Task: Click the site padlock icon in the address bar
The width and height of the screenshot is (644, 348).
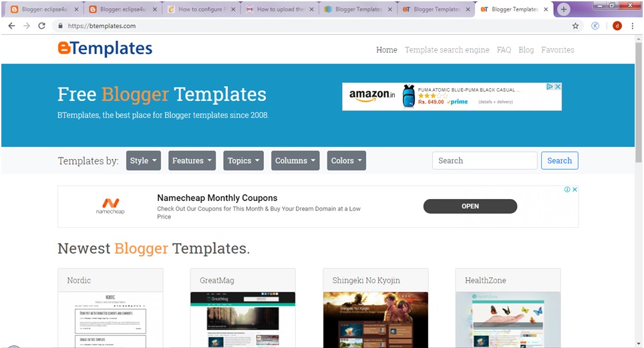Action: point(60,26)
